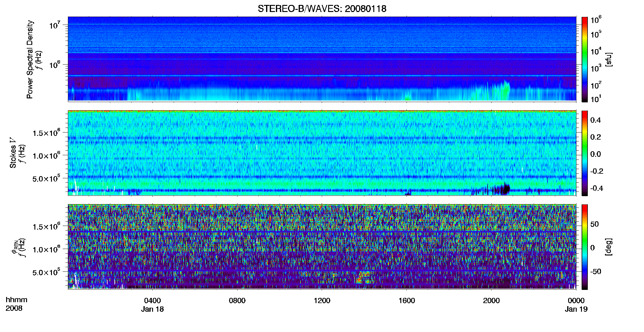Click the -0.4 label on Stokes V color bar
Image resolution: width=644 pixels, height=332 pixels.
597,188
